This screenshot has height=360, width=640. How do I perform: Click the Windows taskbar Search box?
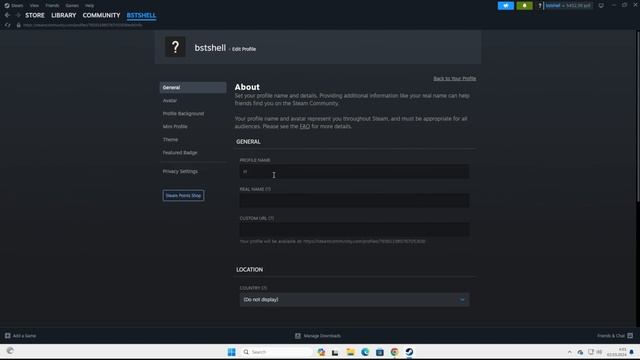pos(277,352)
